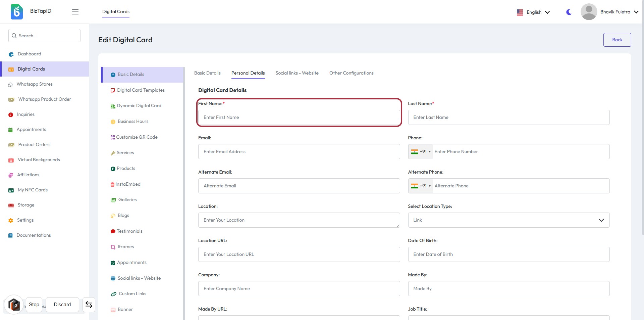Focus the Enter Email Address field
Image resolution: width=644 pixels, height=320 pixels.
click(299, 152)
